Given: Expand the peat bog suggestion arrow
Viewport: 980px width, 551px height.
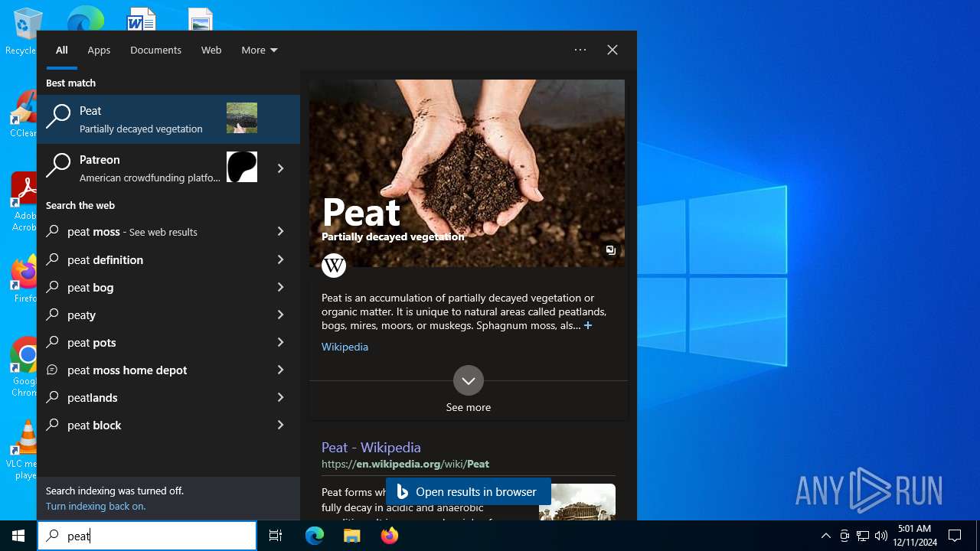Looking at the screenshot, I should tap(280, 287).
